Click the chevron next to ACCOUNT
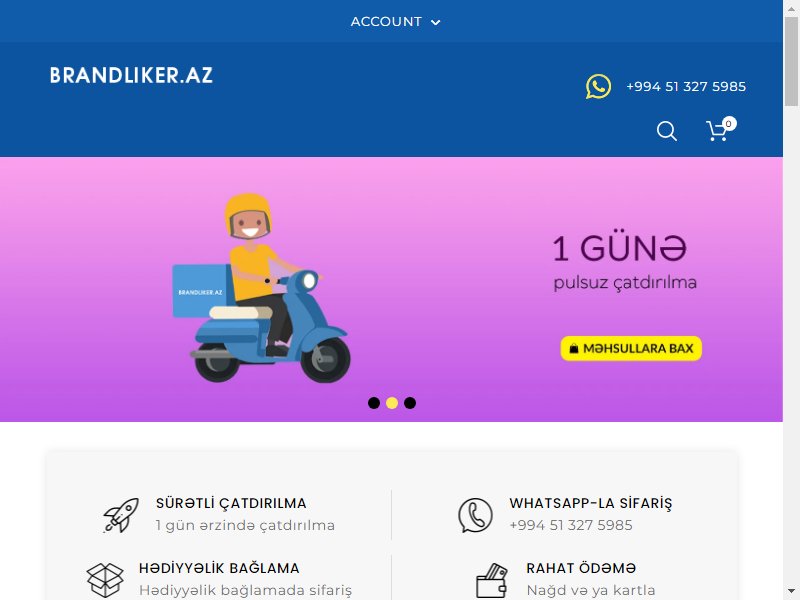Image resolution: width=800 pixels, height=600 pixels. coord(436,22)
